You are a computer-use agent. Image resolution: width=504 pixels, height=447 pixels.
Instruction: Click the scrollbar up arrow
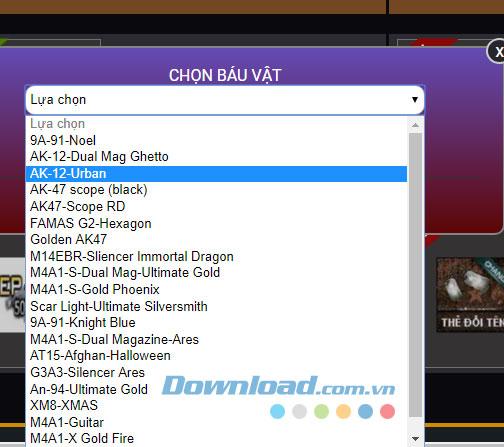click(415, 125)
